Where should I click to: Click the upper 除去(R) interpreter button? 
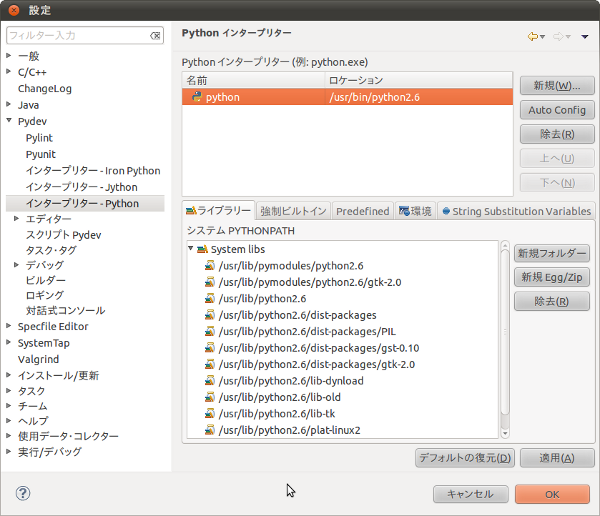tap(557, 134)
